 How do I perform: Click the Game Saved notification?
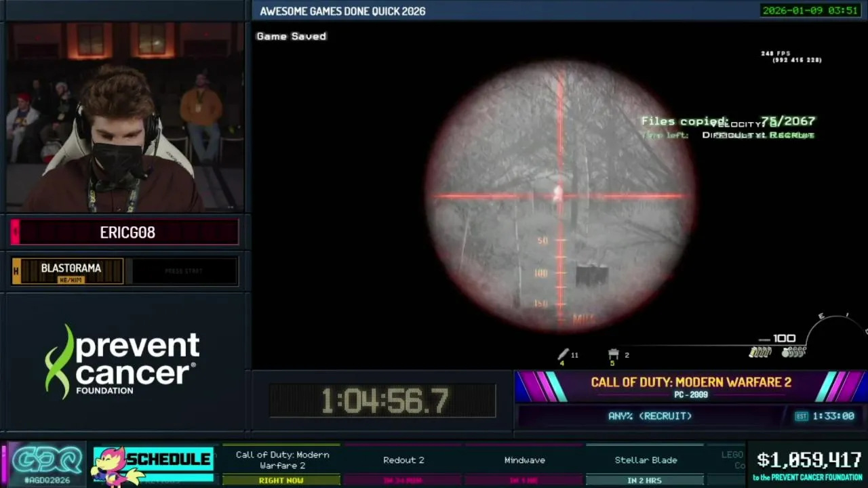(x=291, y=36)
